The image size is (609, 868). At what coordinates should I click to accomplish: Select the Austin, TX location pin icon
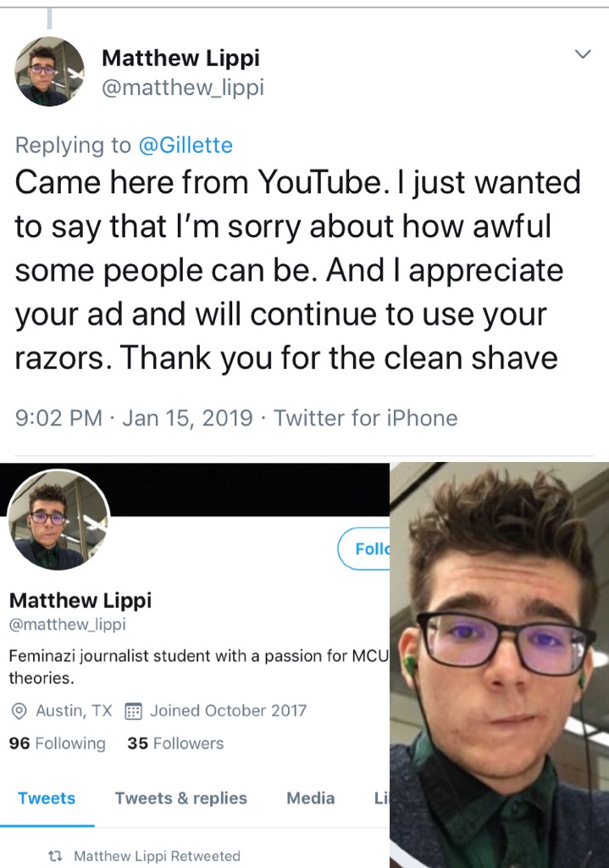(x=19, y=711)
